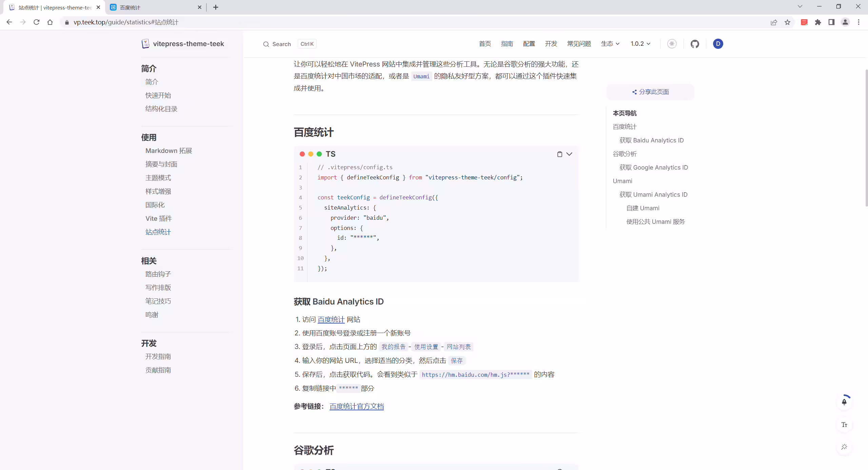Open 笔记技巧 sidebar page
868x470 pixels.
point(158,301)
